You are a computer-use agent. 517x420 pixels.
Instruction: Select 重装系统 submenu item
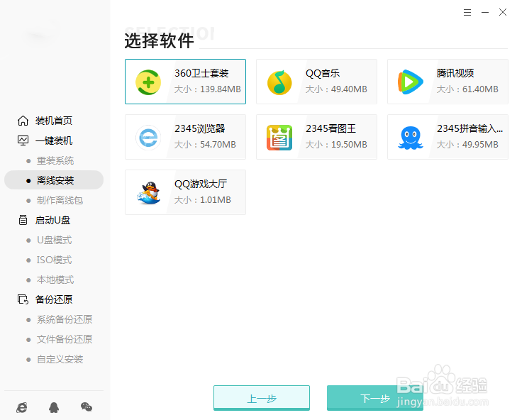(x=55, y=160)
